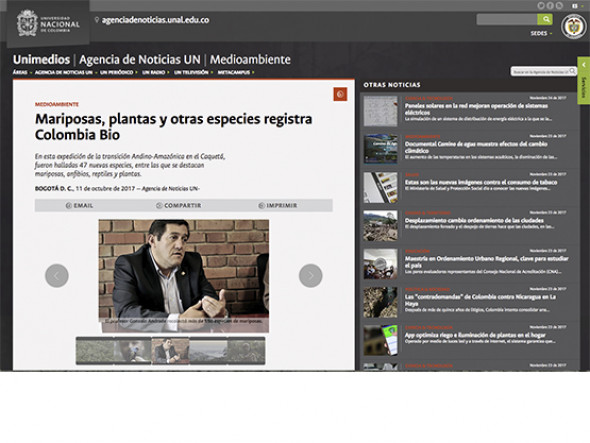Viewport: 590px width, 443px height.
Task: Open UN Radio menu item
Action: pyautogui.click(x=156, y=72)
